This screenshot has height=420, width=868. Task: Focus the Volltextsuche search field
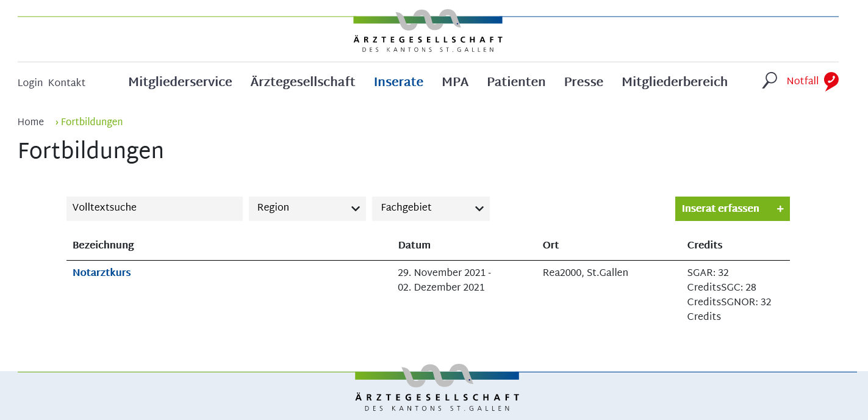154,208
